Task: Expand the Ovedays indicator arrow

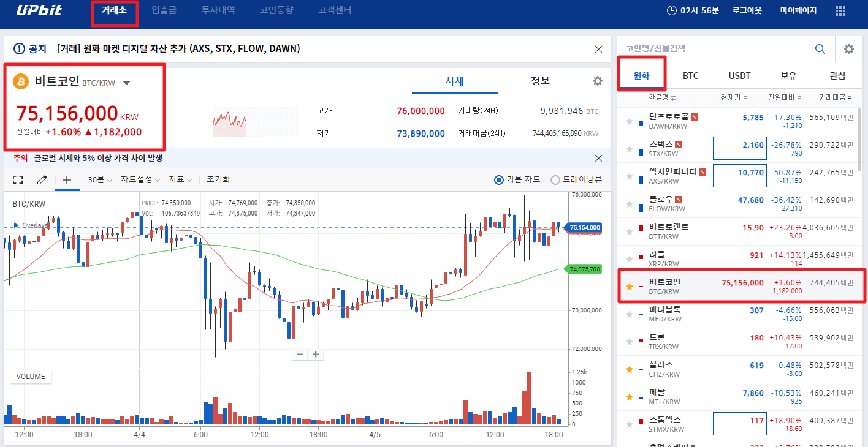Action: [17, 225]
